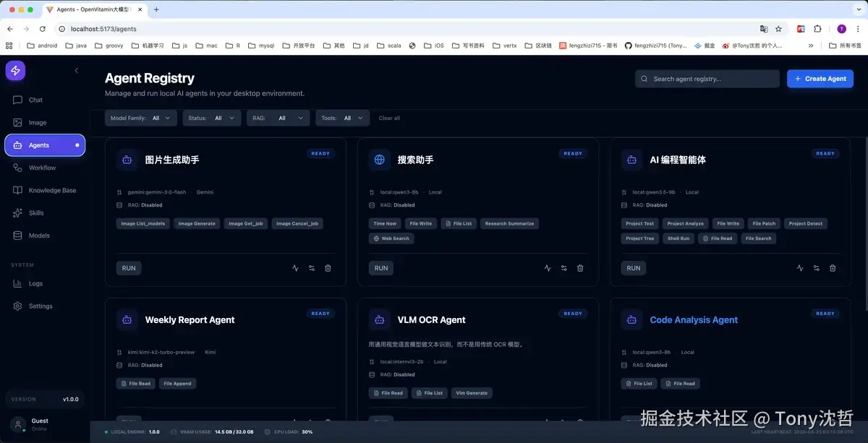Open Models page
Screen dimensions: 868x443
[x=45, y=236]
